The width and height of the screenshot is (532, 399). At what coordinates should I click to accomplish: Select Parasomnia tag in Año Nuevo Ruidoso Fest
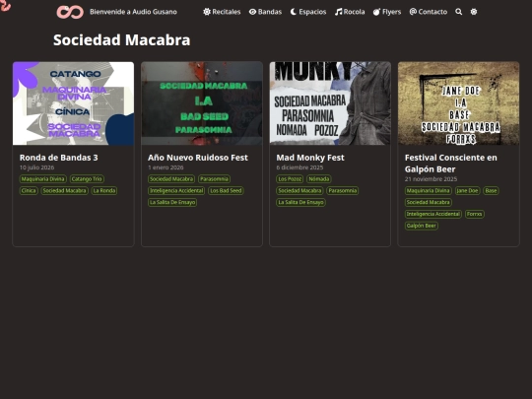coord(214,178)
